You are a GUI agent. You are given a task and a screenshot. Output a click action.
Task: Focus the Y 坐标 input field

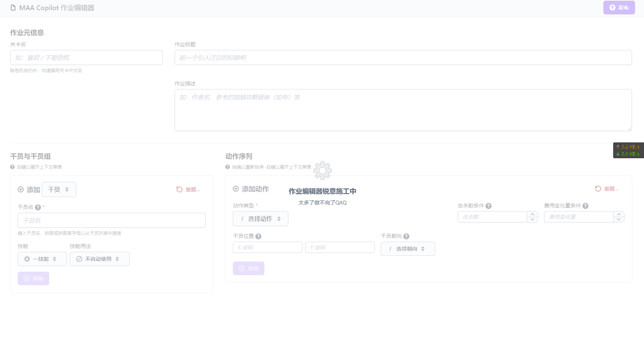[x=340, y=247]
